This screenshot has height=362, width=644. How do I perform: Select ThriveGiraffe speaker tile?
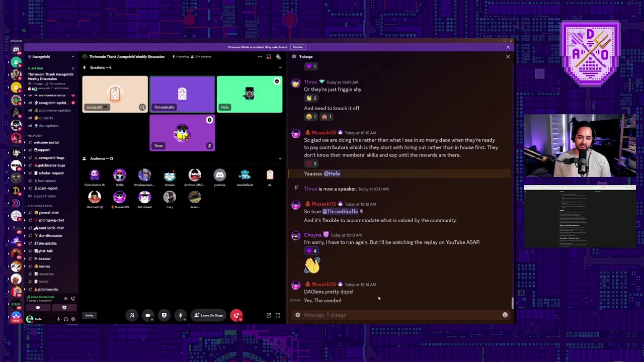coord(182,94)
